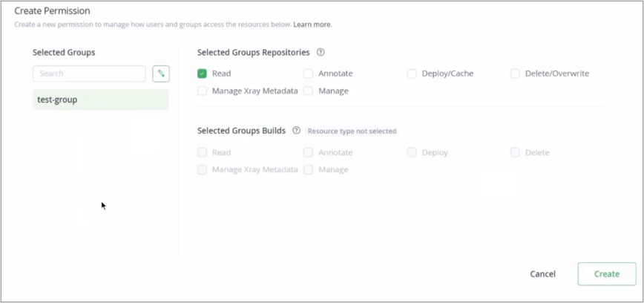Check Manage Xray Metadata under Builds
The height and width of the screenshot is (303, 644).
pyautogui.click(x=202, y=169)
